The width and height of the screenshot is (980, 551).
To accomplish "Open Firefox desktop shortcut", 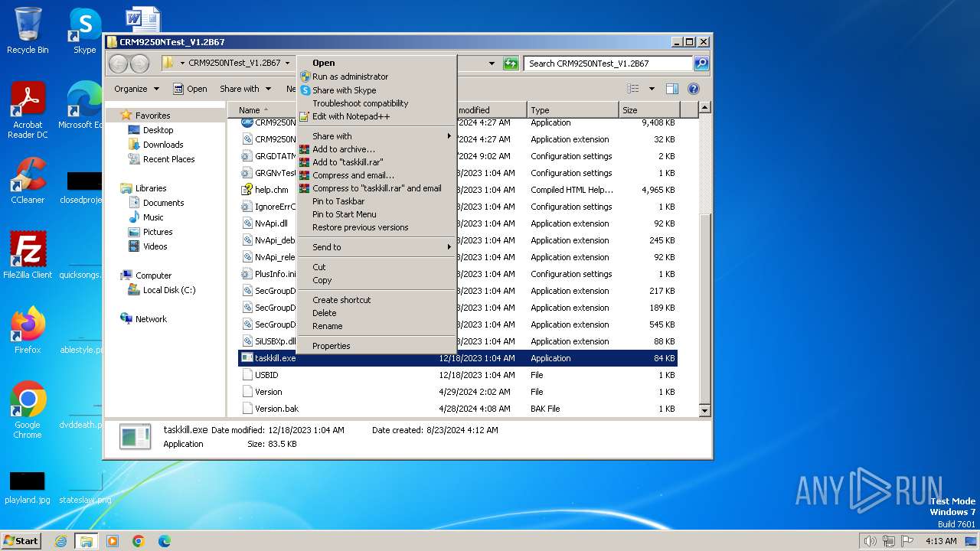I will click(28, 331).
